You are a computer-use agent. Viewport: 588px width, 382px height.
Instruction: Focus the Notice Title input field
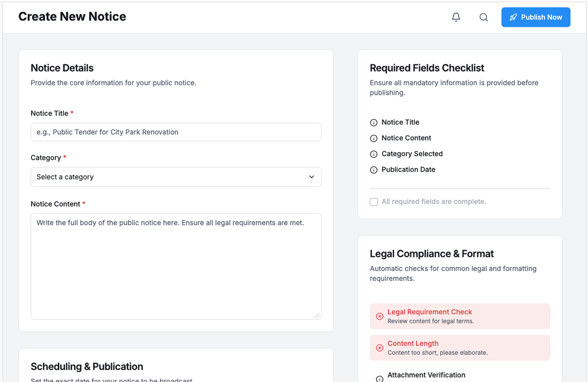[176, 132]
